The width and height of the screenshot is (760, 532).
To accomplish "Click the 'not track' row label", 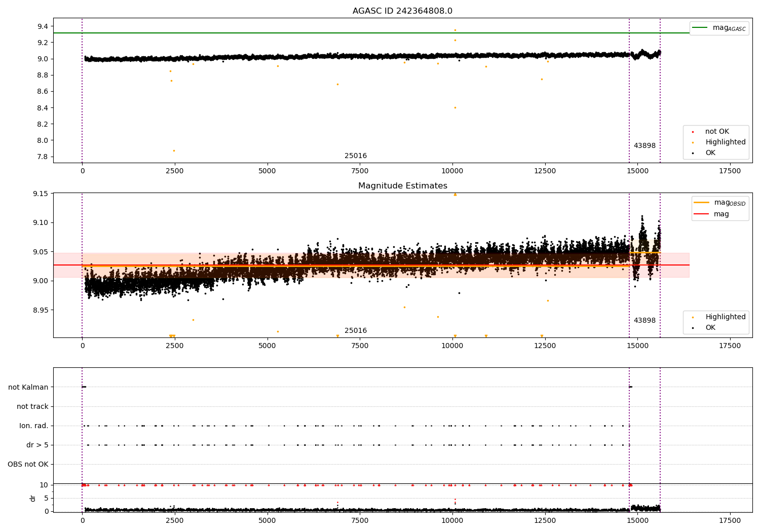I will tap(32, 407).
